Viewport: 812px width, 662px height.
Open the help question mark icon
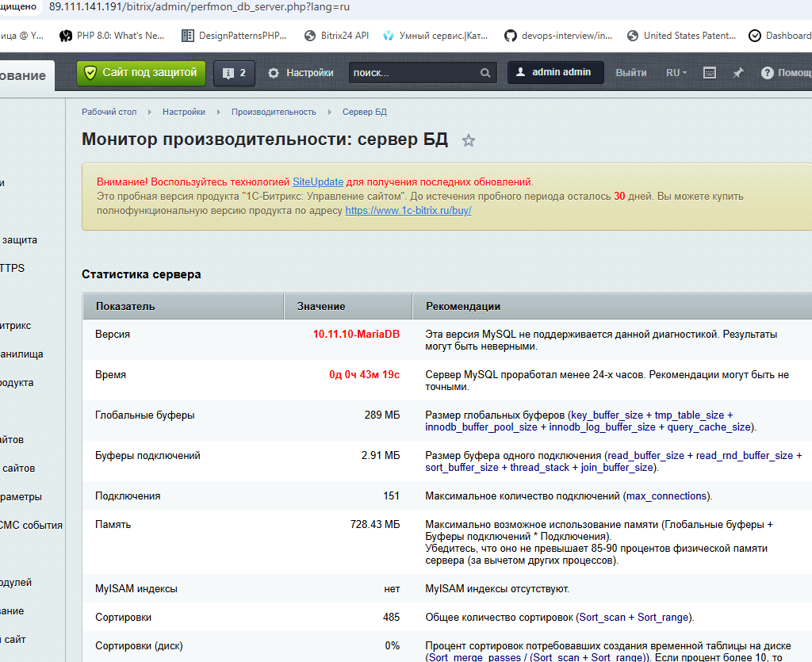[767, 73]
